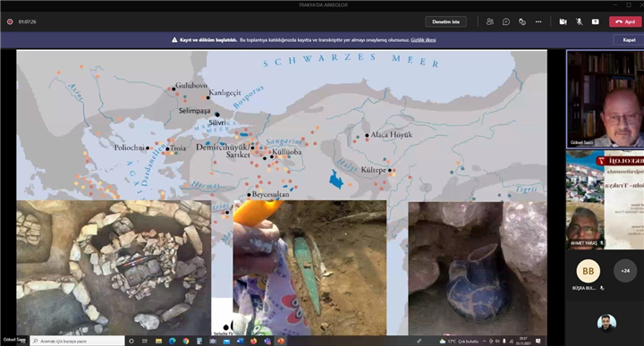644x346 pixels.
Task: Open the Gizlilik ilkesi link
Action: (423, 40)
